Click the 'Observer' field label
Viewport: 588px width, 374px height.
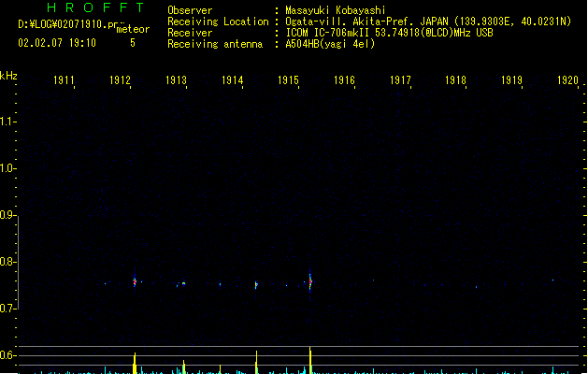click(190, 10)
